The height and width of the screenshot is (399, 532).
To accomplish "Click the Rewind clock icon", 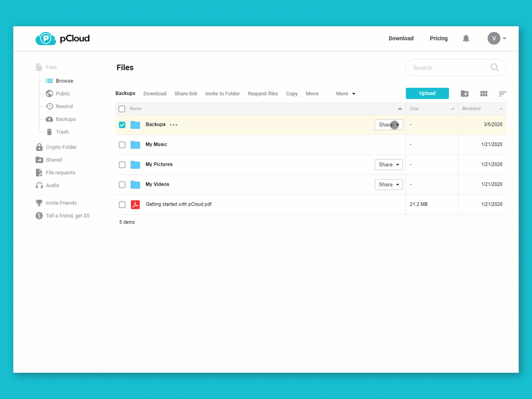I will (49, 106).
